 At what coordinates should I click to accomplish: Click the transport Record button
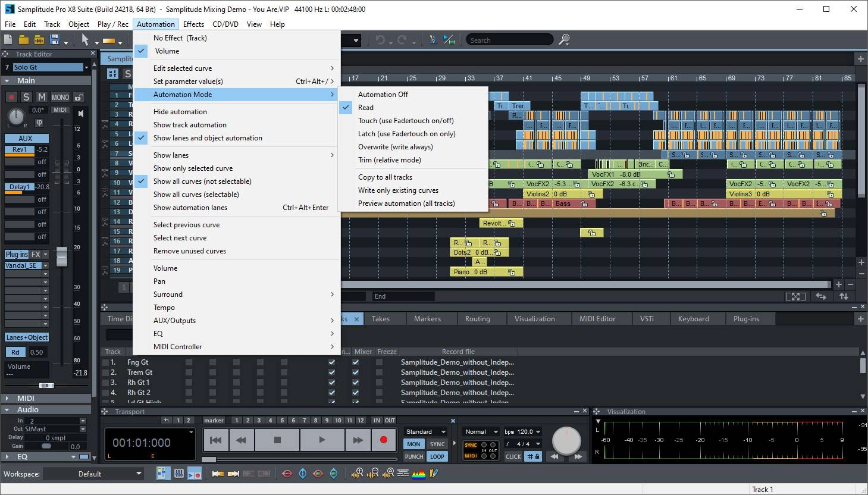[x=384, y=440]
